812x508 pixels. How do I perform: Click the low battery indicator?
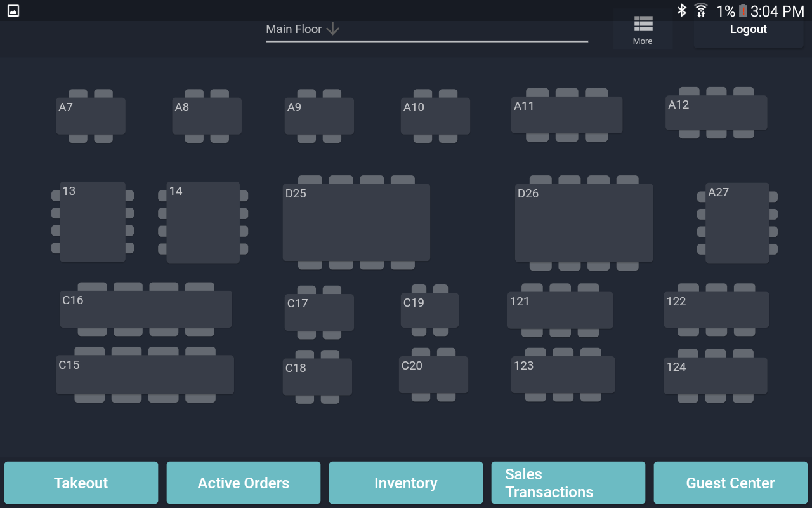[x=743, y=11]
